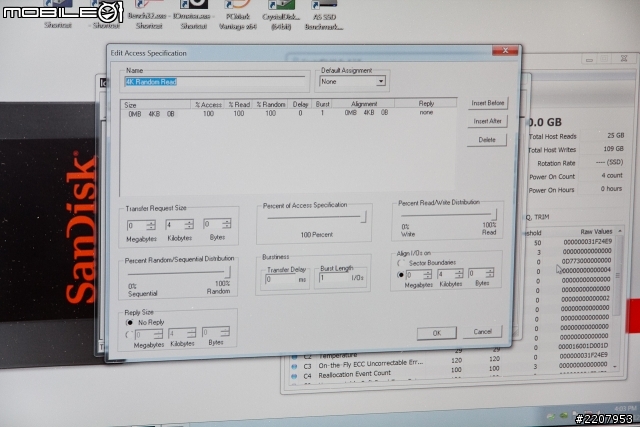640x427 pixels.
Task: Open the IOmeter.exe desktop shortcut
Action: pos(193,16)
